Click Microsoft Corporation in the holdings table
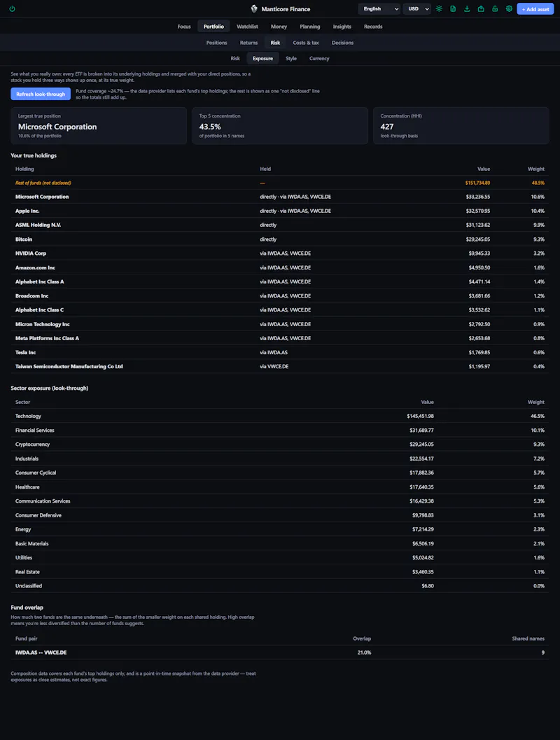The height and width of the screenshot is (740, 560). coord(42,197)
